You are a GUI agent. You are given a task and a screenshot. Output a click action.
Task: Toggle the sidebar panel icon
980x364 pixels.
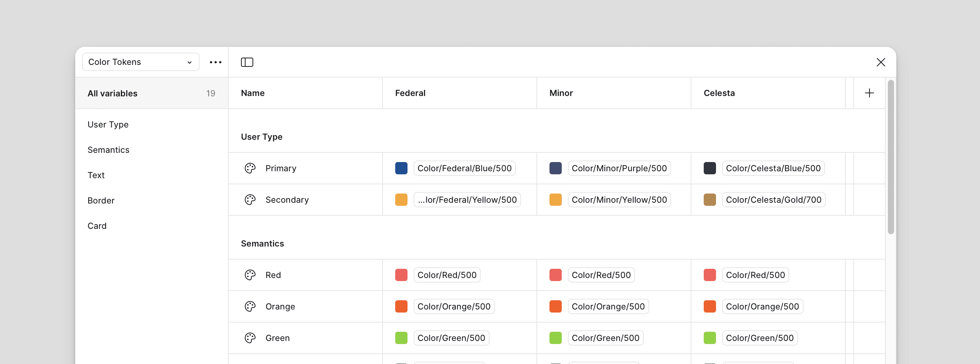click(x=247, y=62)
